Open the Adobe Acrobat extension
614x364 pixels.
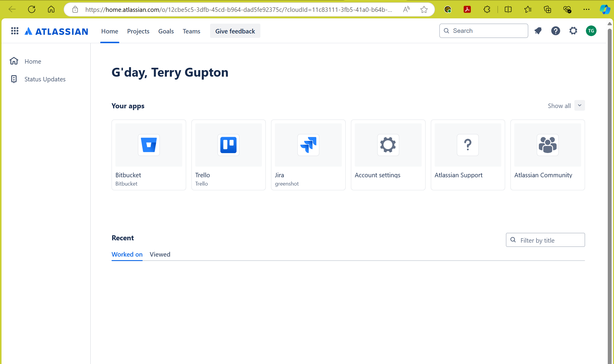click(x=467, y=9)
